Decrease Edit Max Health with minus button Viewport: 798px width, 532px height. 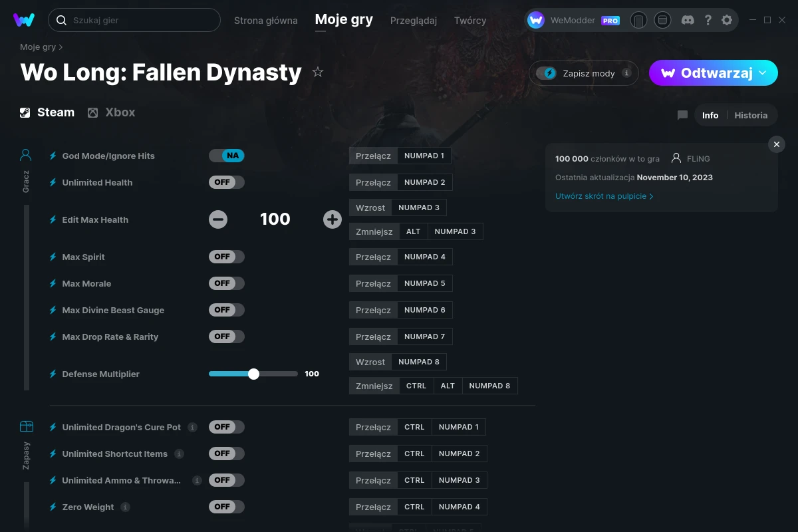click(x=218, y=219)
